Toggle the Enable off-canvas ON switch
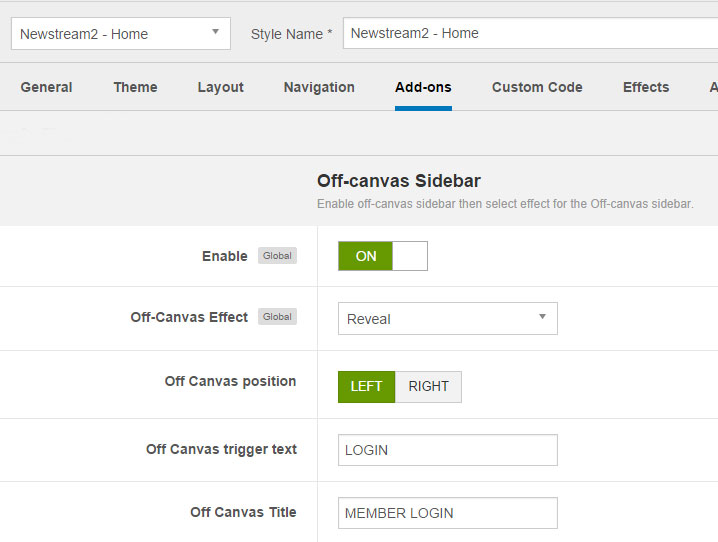This screenshot has height=542, width=718. pos(365,256)
